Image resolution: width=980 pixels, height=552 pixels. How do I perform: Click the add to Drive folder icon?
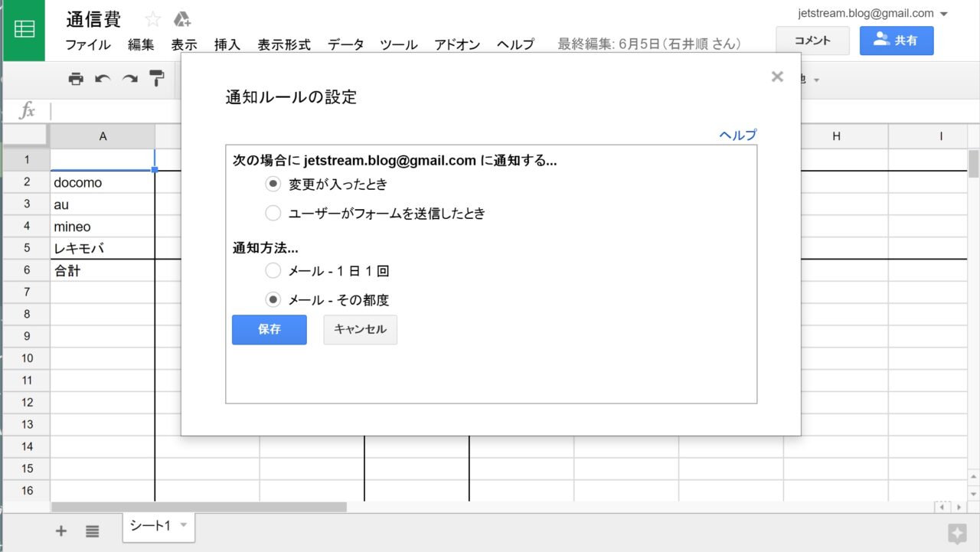(181, 19)
